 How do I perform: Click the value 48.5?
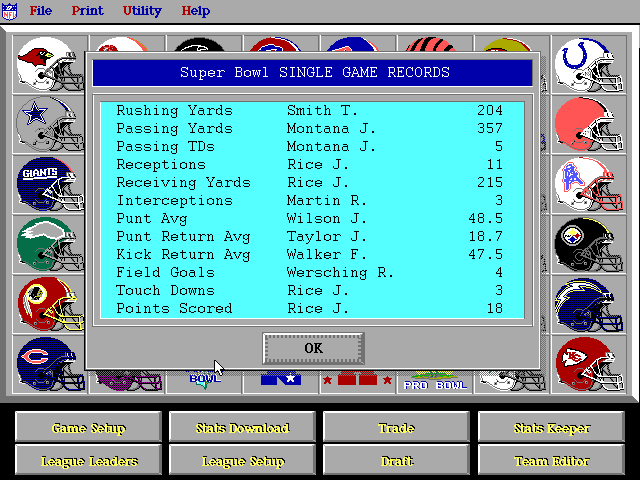coord(485,218)
